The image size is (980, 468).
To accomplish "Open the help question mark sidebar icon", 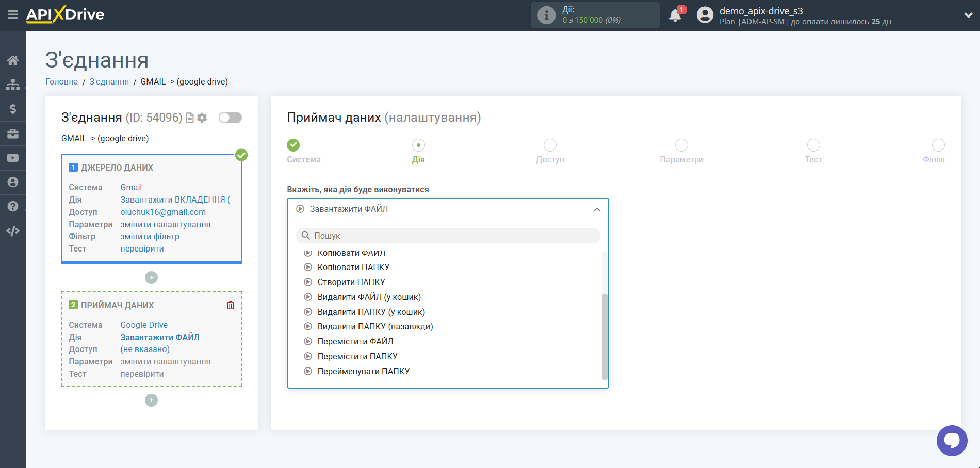I will click(13, 206).
